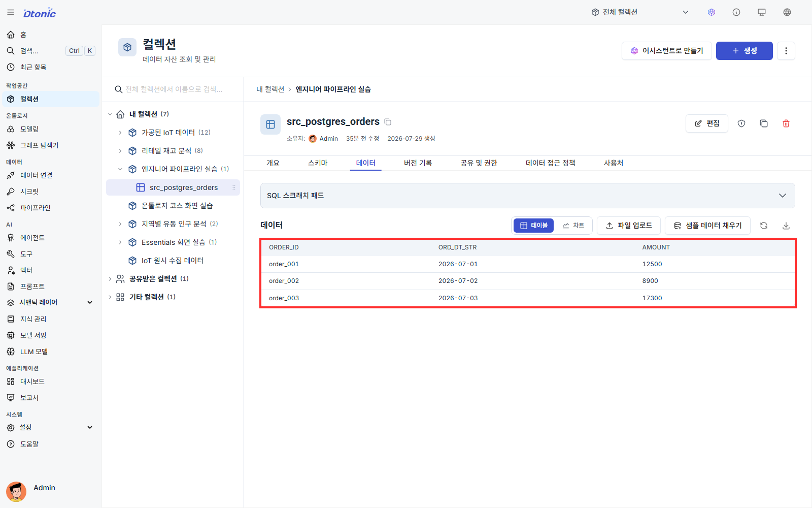
Task: Switch to the 사용처 tab
Action: [x=614, y=163]
